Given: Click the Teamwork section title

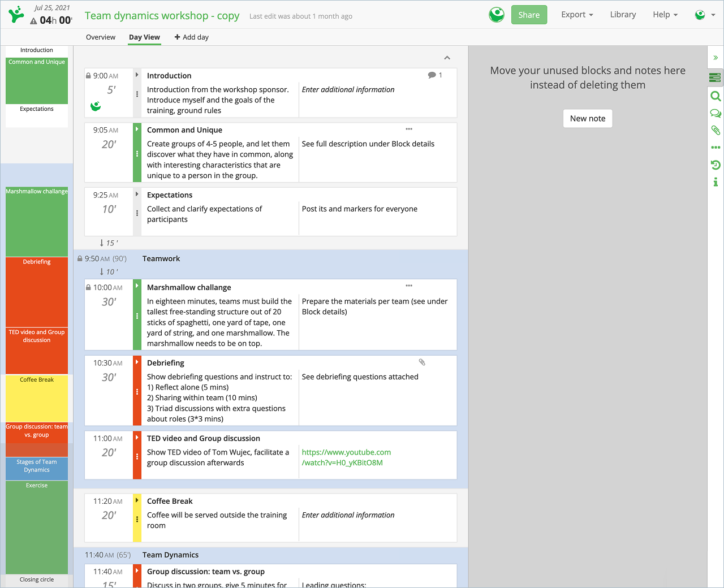Looking at the screenshot, I should 161,258.
